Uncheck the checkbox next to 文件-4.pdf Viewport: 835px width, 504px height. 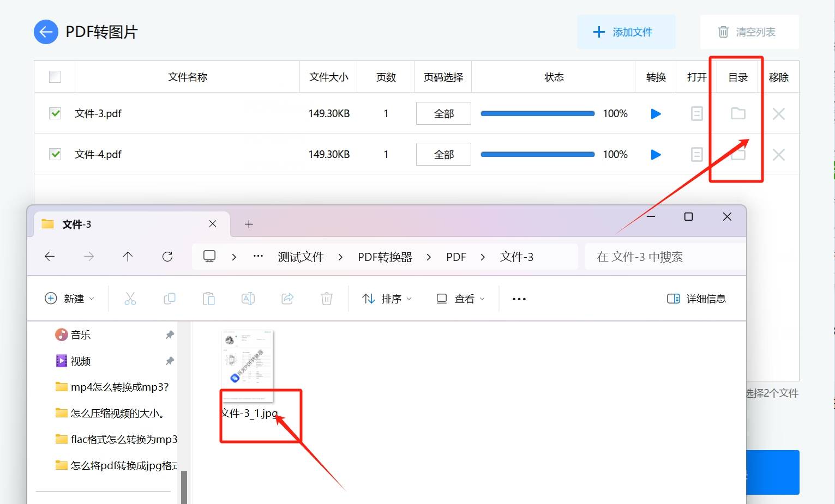(55, 154)
